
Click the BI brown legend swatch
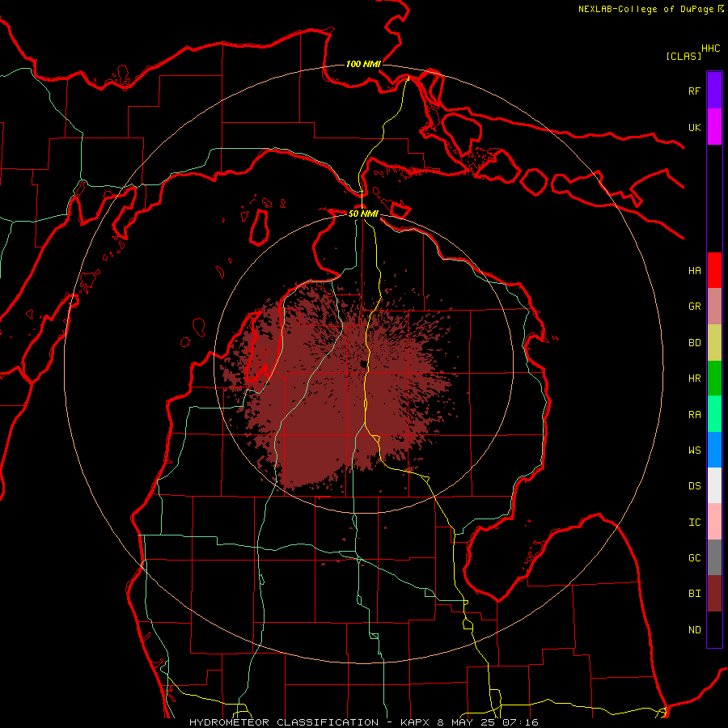point(714,594)
